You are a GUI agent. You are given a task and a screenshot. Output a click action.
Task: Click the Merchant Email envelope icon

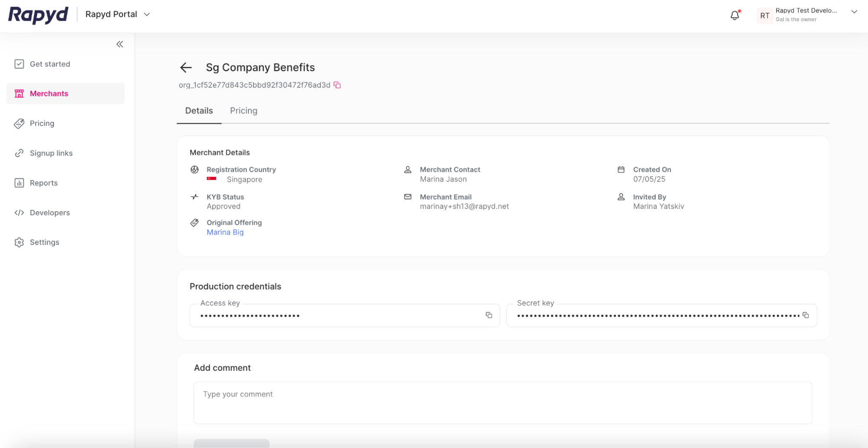[408, 197]
